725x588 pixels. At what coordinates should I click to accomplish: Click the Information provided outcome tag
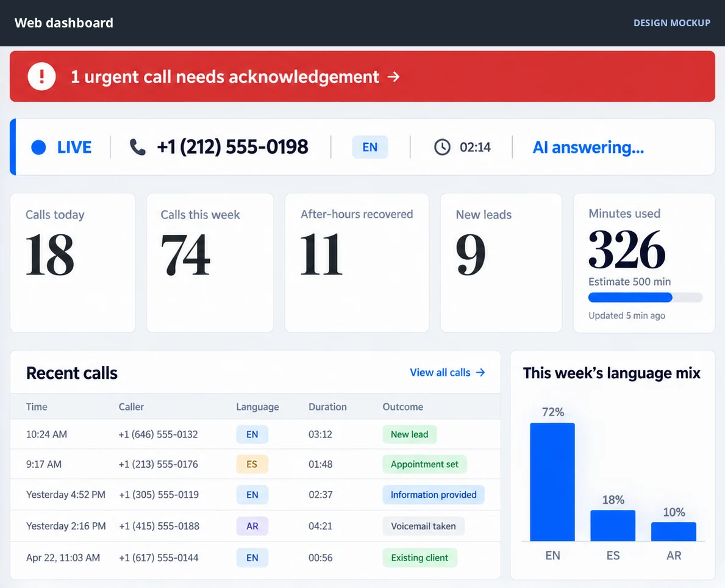(434, 495)
